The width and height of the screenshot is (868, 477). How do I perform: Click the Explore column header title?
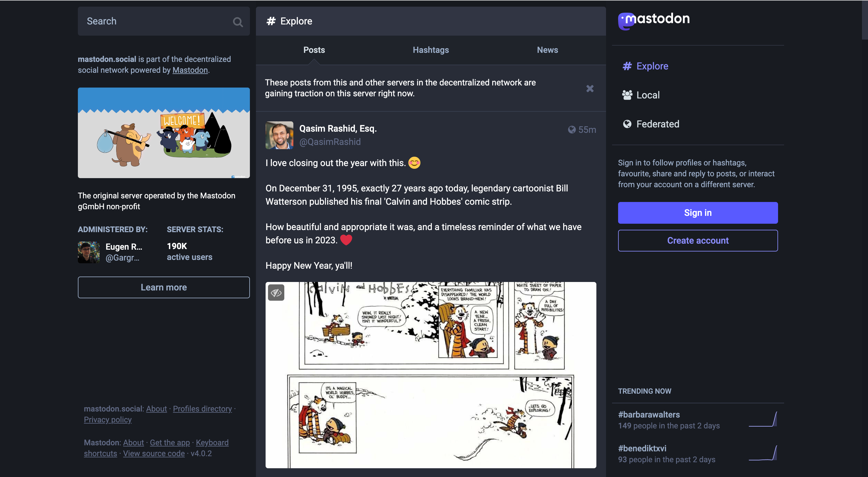tap(296, 21)
